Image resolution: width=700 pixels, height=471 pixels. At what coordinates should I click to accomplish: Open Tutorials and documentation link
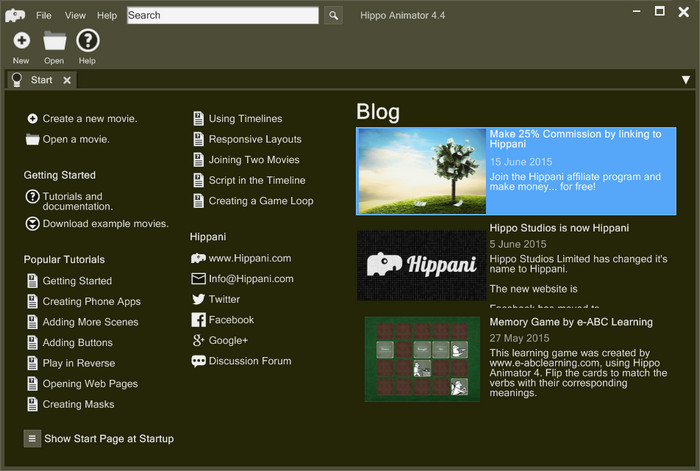point(78,201)
